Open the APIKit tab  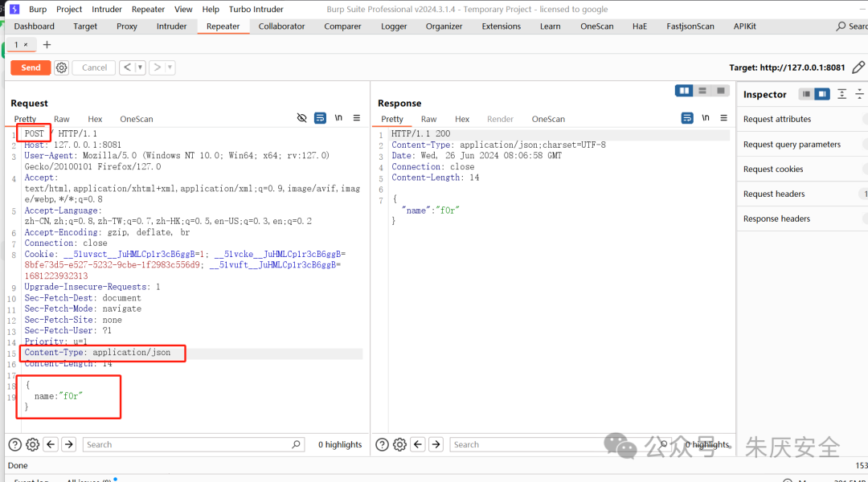pyautogui.click(x=744, y=26)
